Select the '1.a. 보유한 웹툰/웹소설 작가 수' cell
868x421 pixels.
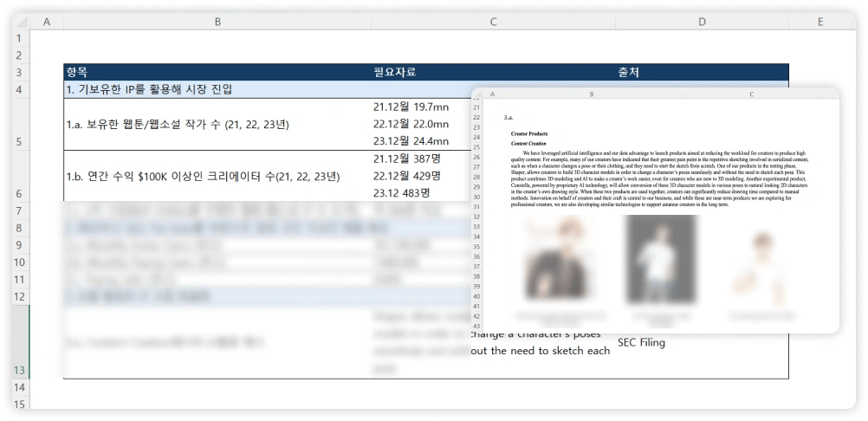[x=178, y=125]
